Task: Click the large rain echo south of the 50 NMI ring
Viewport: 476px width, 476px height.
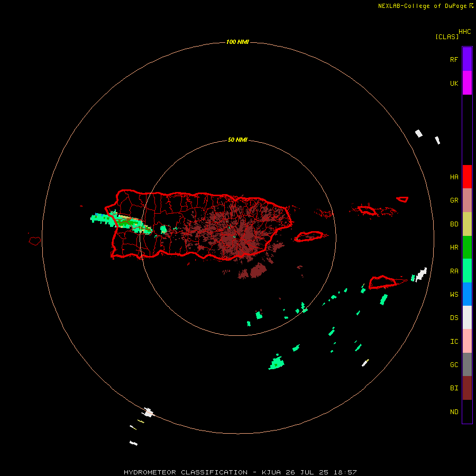Action: tap(276, 363)
